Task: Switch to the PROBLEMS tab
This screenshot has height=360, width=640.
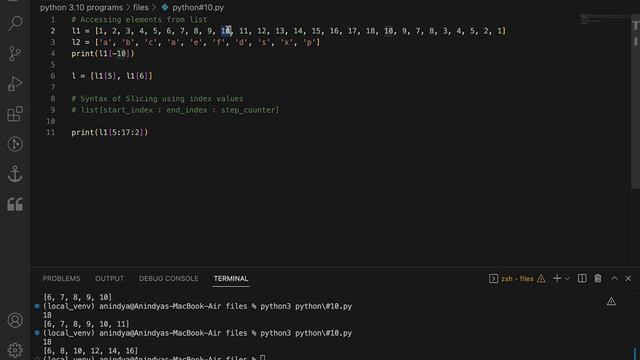Action: tap(61, 278)
